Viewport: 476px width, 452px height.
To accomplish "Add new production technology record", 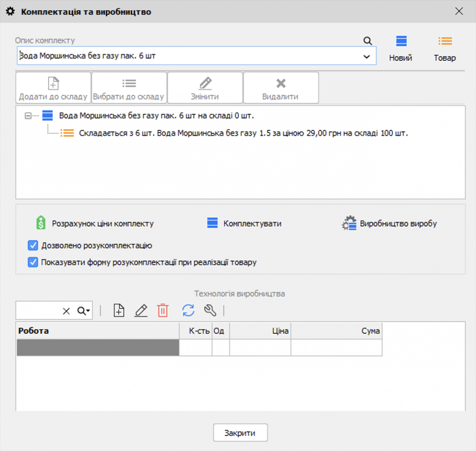I will [119, 311].
